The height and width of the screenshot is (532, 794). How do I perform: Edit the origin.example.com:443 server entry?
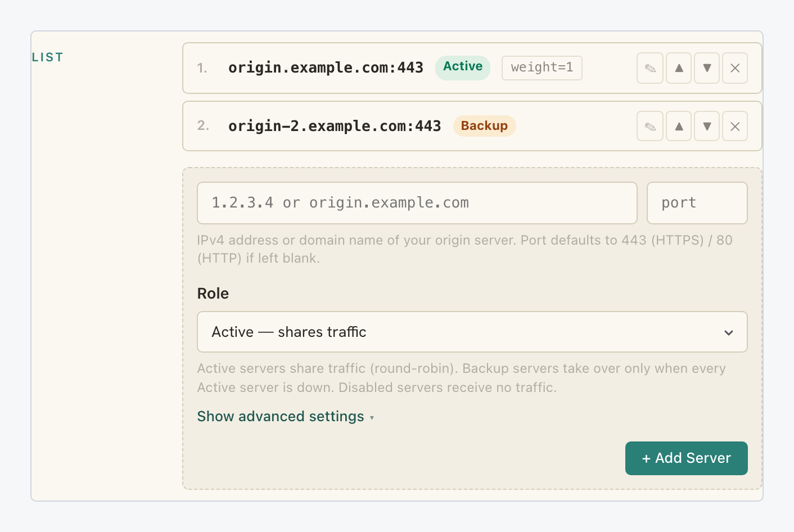point(650,68)
